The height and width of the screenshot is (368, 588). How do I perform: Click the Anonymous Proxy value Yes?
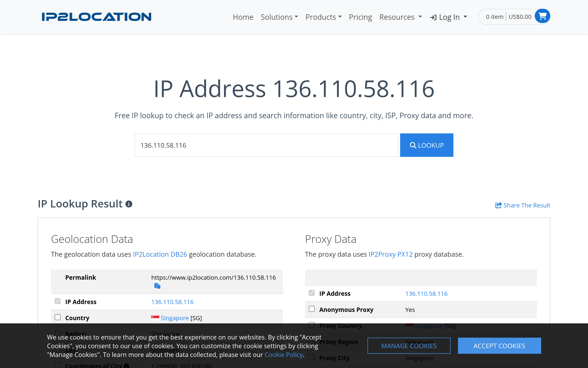(410, 310)
